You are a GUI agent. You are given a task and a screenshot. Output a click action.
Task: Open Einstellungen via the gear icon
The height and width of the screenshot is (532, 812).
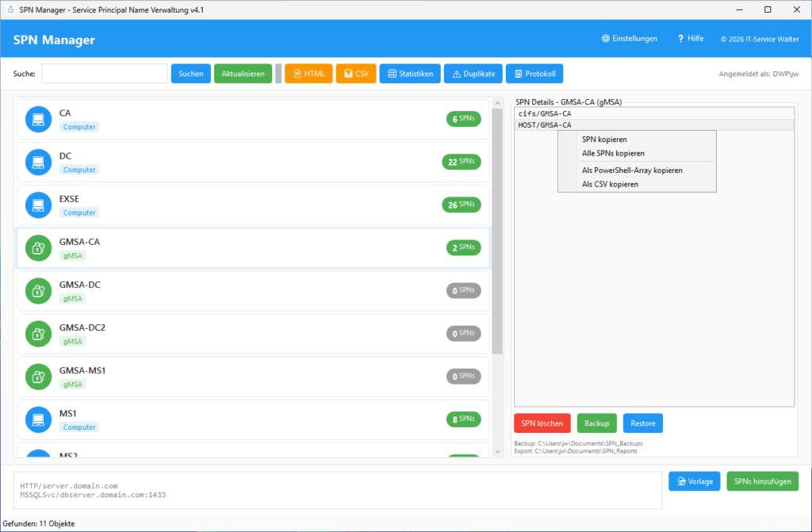[606, 39]
